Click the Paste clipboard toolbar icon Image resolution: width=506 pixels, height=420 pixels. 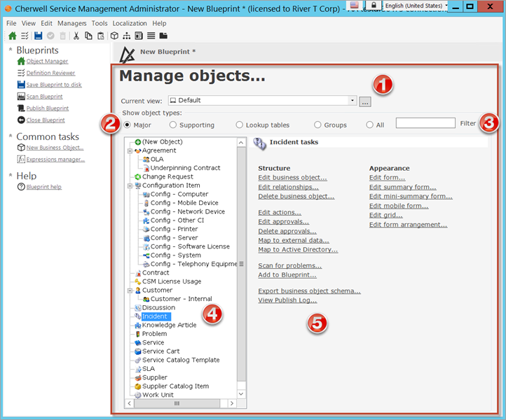(101, 36)
